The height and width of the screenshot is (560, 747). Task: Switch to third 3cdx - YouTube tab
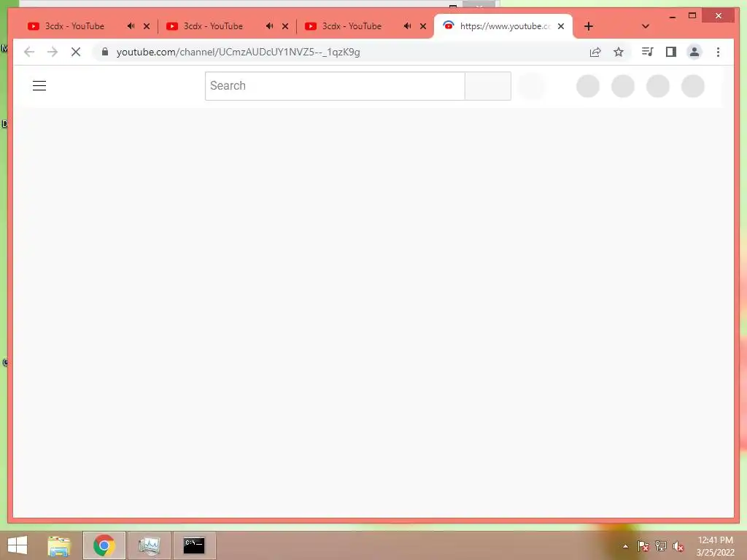pos(352,26)
